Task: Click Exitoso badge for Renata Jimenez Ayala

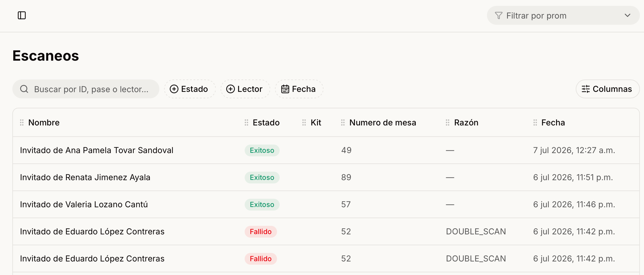Action: (262, 178)
